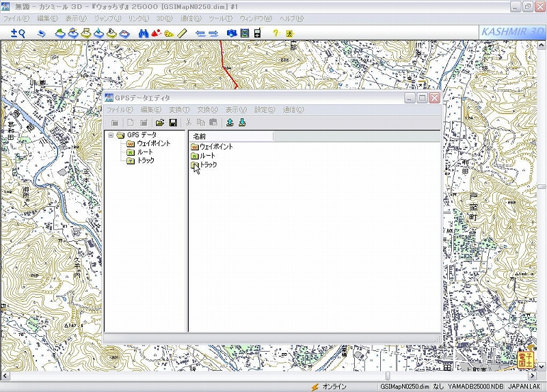Select トラック folder in the right list

204,165
